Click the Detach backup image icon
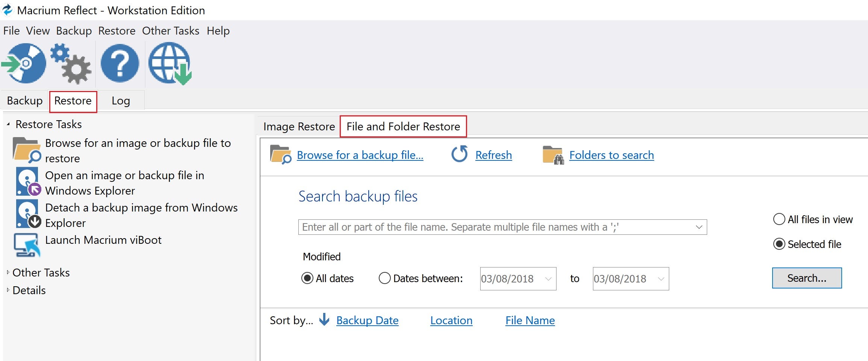 tap(28, 214)
